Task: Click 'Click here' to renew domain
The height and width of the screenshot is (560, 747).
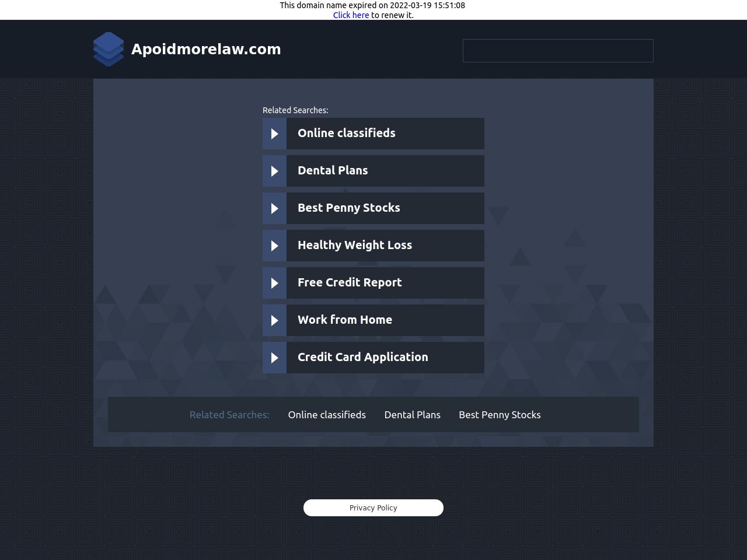Action: pyautogui.click(x=351, y=15)
